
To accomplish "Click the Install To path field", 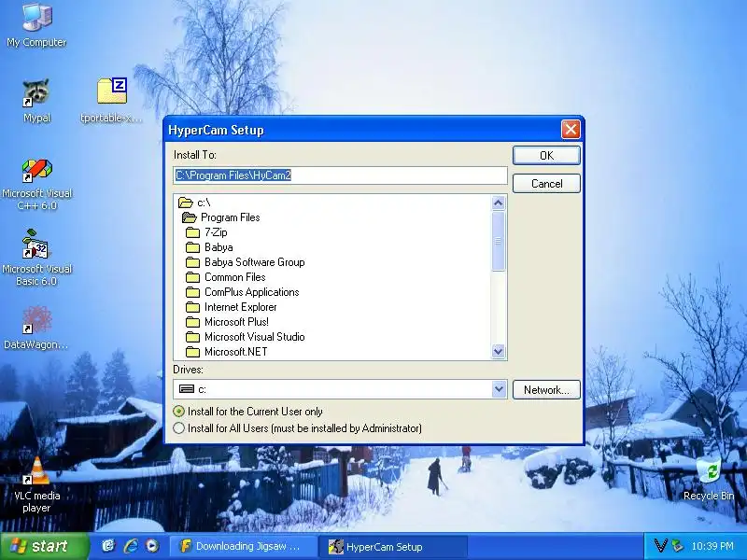I will (340, 175).
